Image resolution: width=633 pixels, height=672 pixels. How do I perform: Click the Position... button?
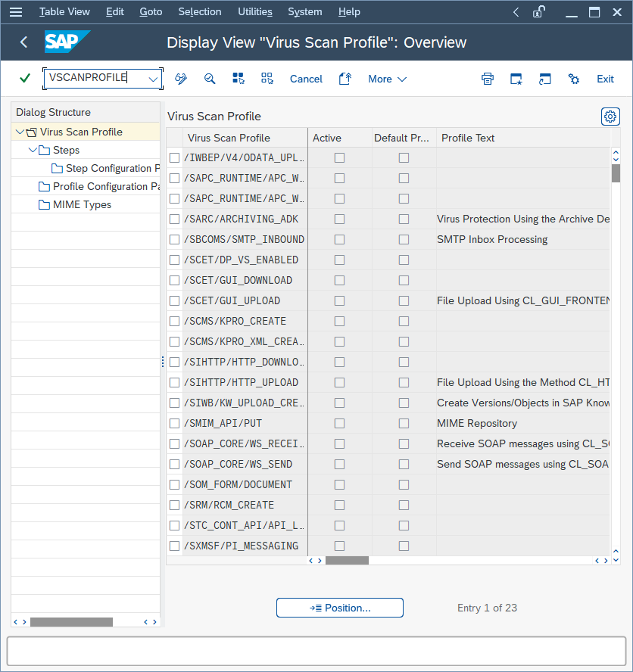click(339, 608)
